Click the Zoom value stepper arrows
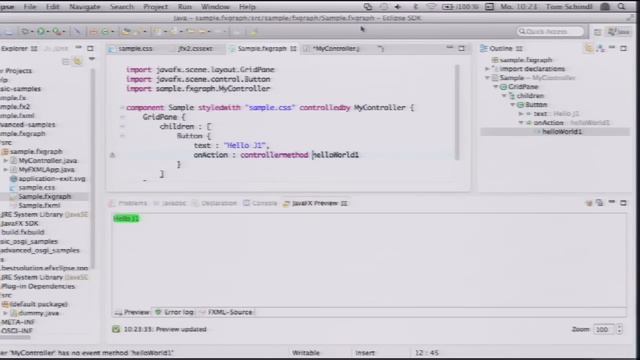This screenshot has width=640, height=360. 620,329
